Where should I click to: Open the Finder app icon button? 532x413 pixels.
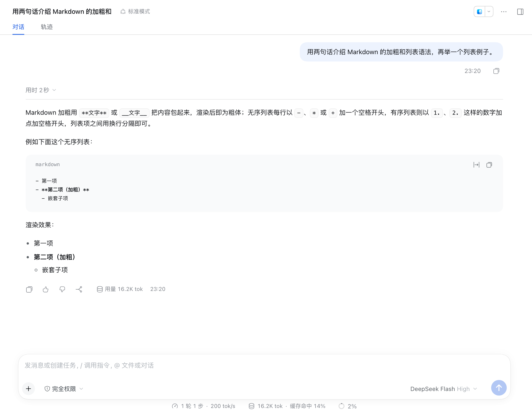tap(479, 11)
